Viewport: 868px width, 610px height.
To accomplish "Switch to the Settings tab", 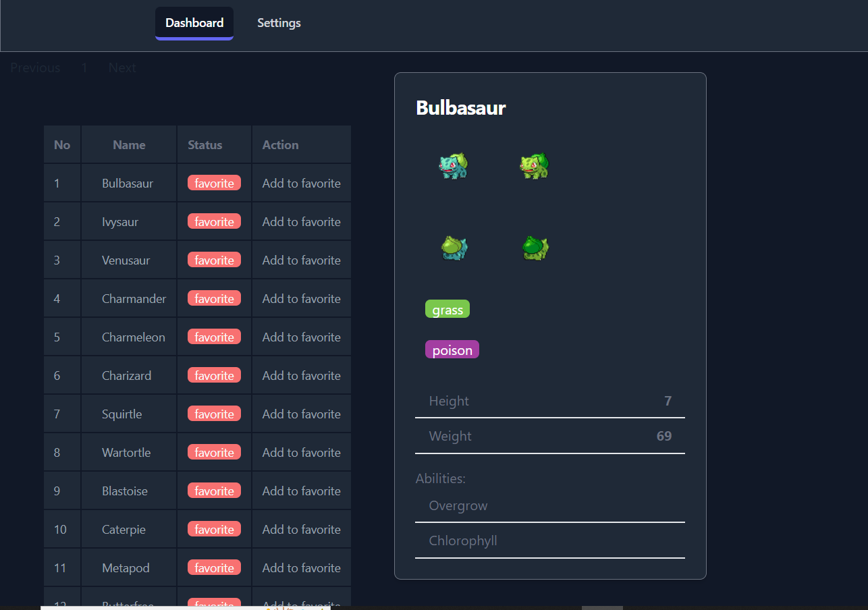I will (279, 22).
